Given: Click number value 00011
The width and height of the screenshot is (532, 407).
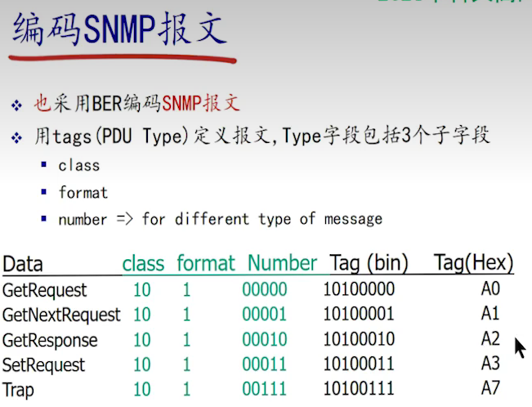Looking at the screenshot, I should pyautogui.click(x=265, y=364).
